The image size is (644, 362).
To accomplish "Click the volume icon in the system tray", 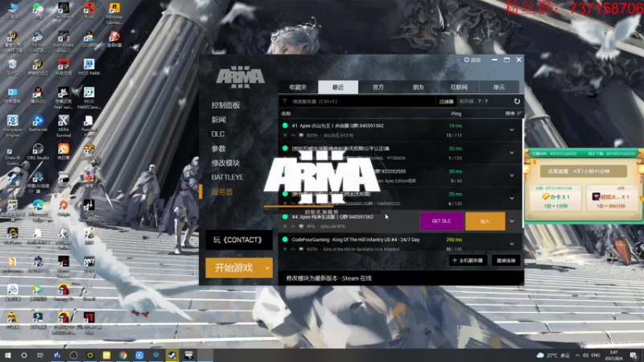I will [586, 356].
